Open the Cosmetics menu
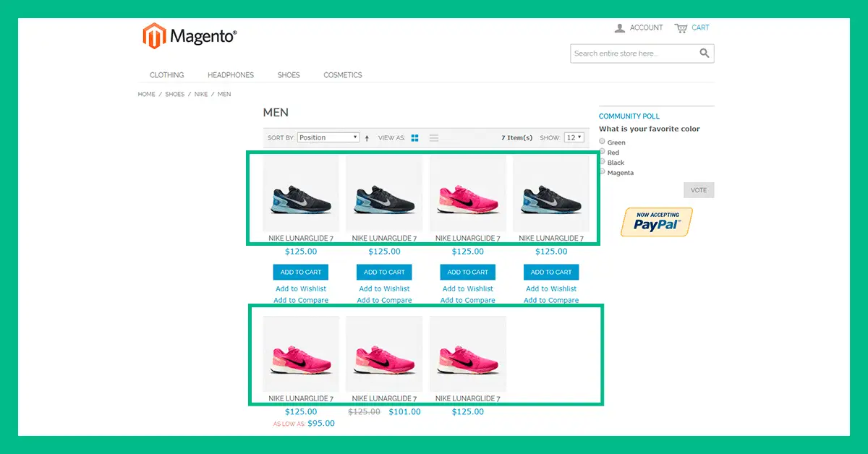The width and height of the screenshot is (868, 454). coord(343,75)
